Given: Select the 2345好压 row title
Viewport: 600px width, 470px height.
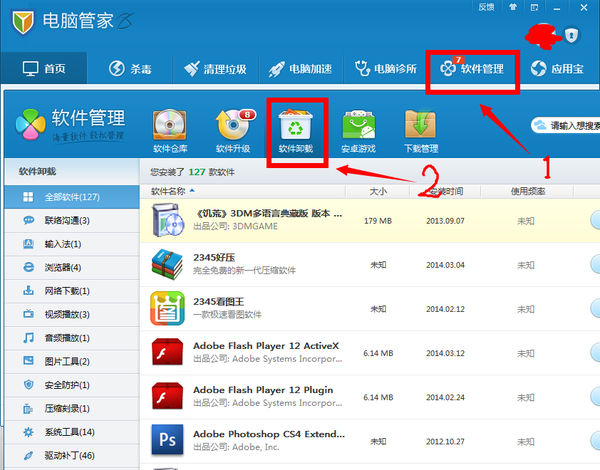Looking at the screenshot, I should click(x=214, y=258).
